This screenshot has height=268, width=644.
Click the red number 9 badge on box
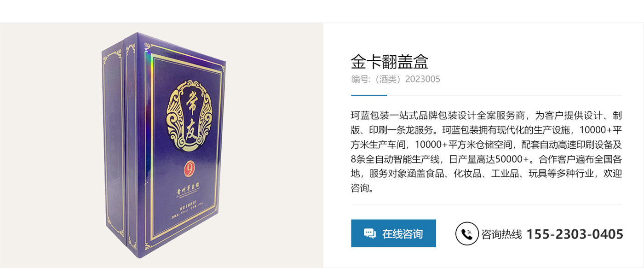coord(188,169)
